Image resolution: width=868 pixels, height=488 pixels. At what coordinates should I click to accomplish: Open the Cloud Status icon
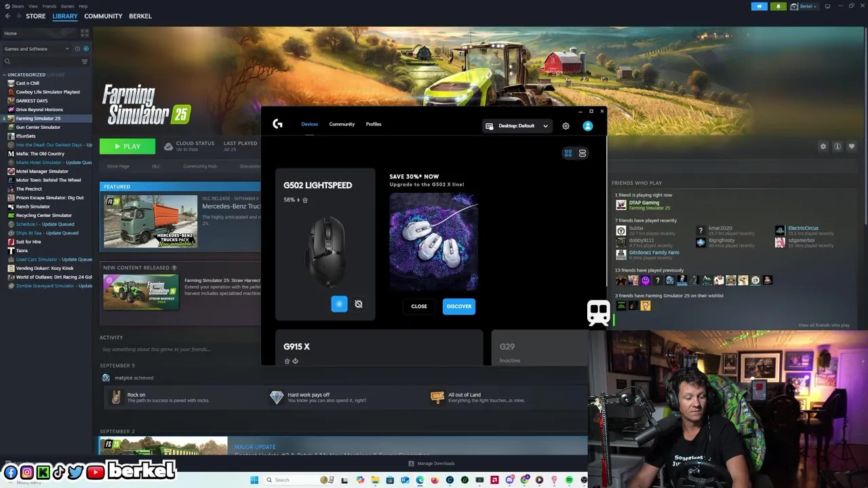pyautogui.click(x=168, y=146)
